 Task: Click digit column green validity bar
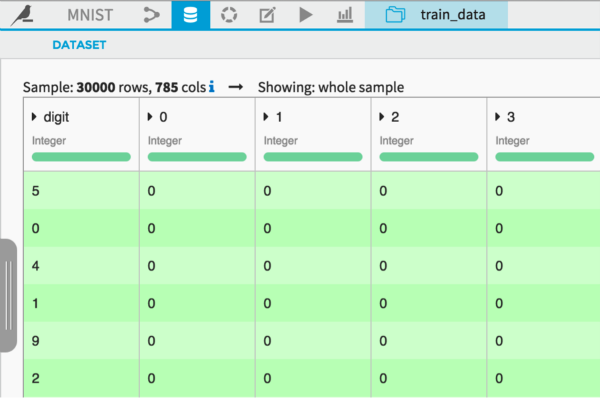[x=81, y=157]
